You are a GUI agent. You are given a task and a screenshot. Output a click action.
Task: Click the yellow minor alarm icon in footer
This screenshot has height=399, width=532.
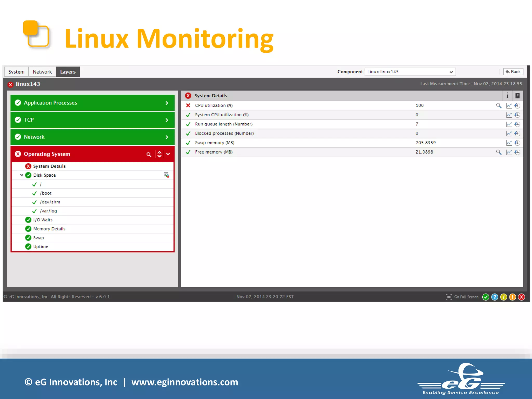tap(503, 297)
